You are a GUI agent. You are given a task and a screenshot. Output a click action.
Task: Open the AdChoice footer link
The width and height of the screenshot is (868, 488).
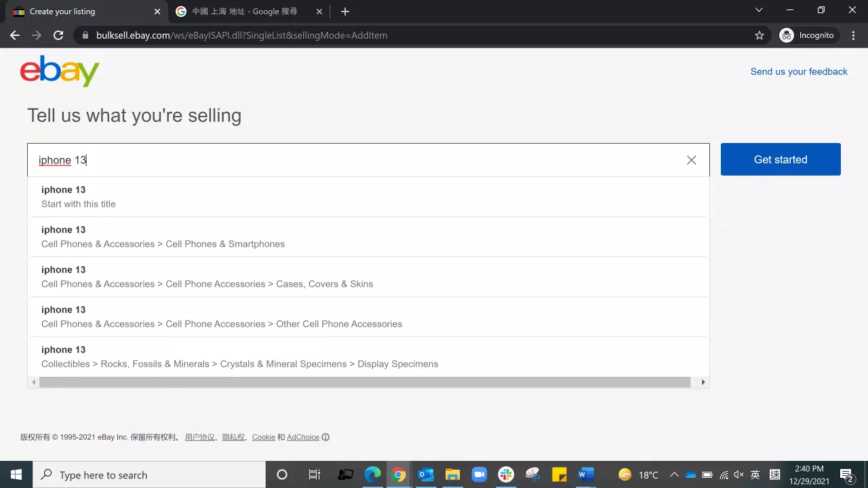click(302, 437)
